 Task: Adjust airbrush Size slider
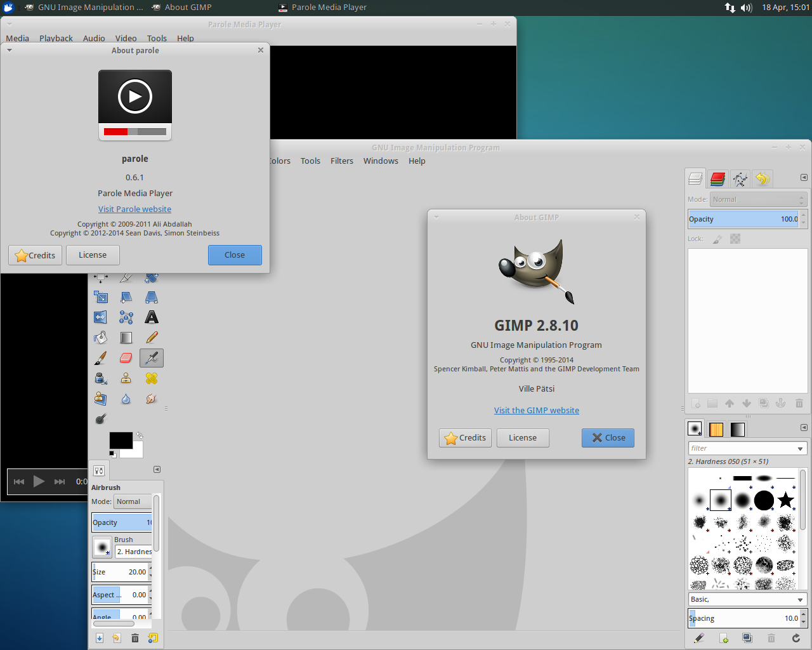point(120,572)
